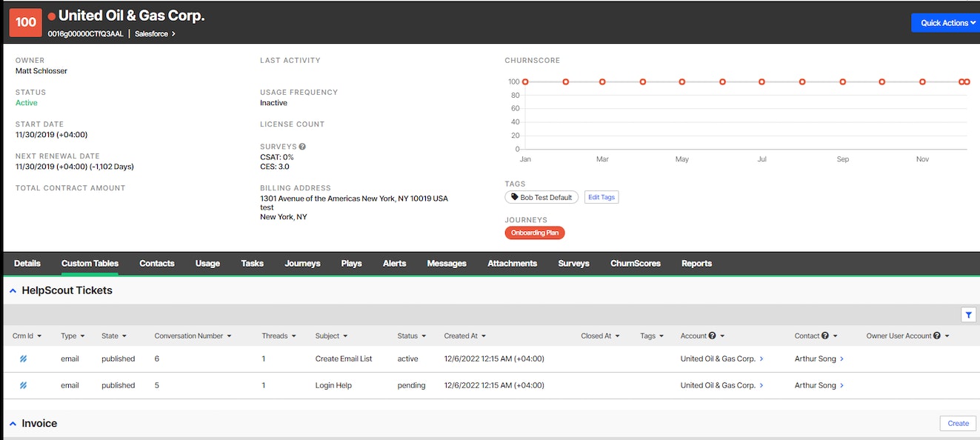Click the orange 100 score badge
Viewport: 980px width, 440px height.
pyautogui.click(x=25, y=22)
